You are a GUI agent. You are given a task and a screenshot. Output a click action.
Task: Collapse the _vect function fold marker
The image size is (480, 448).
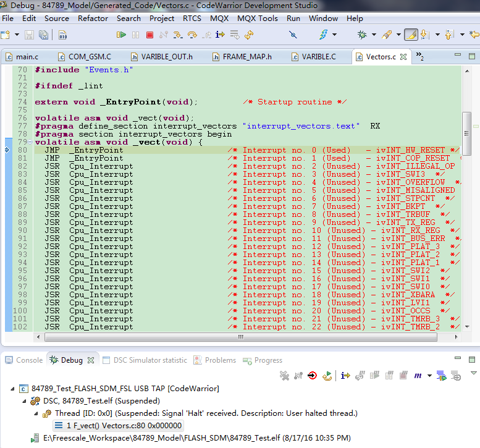(30, 142)
